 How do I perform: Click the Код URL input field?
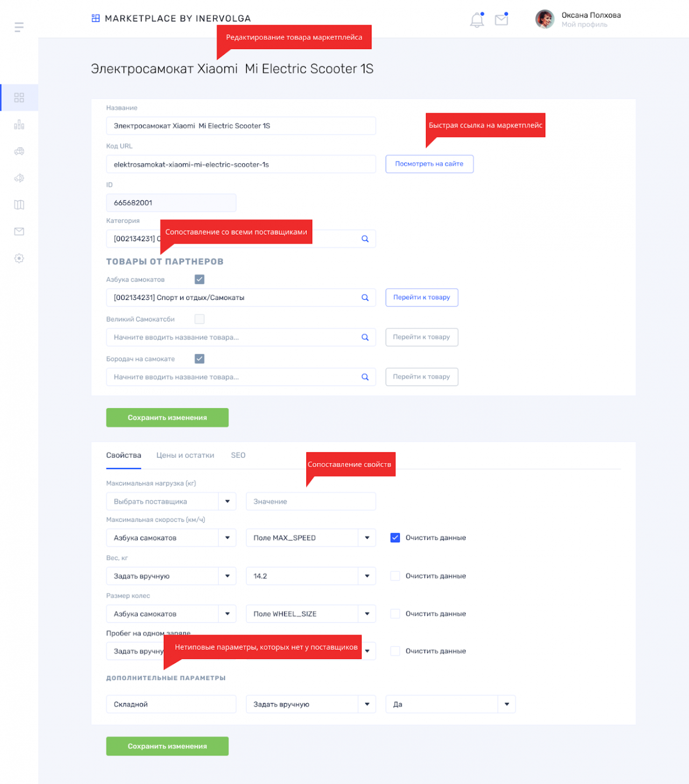[x=241, y=164]
